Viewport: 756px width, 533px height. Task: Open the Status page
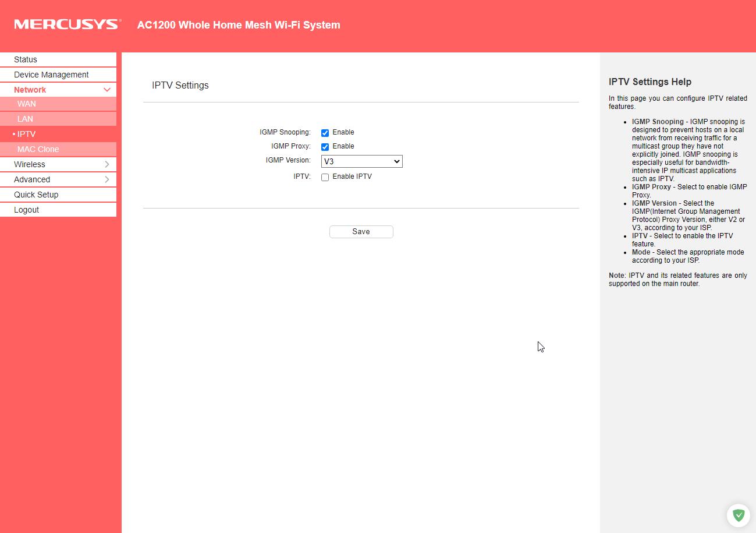click(x=26, y=59)
